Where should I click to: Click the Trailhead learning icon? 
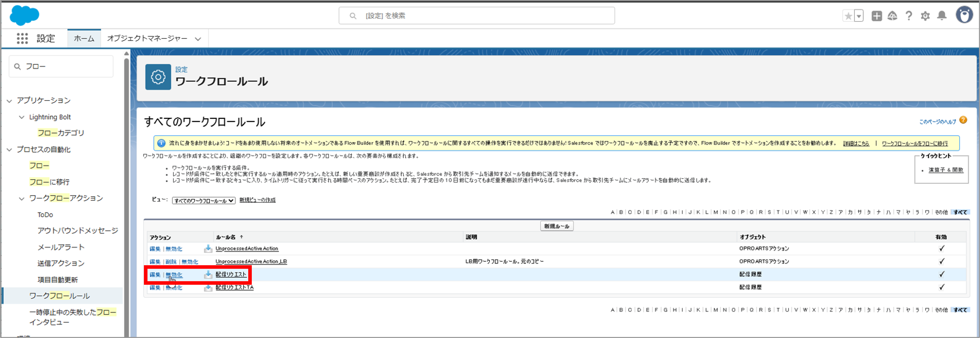pos(893,16)
